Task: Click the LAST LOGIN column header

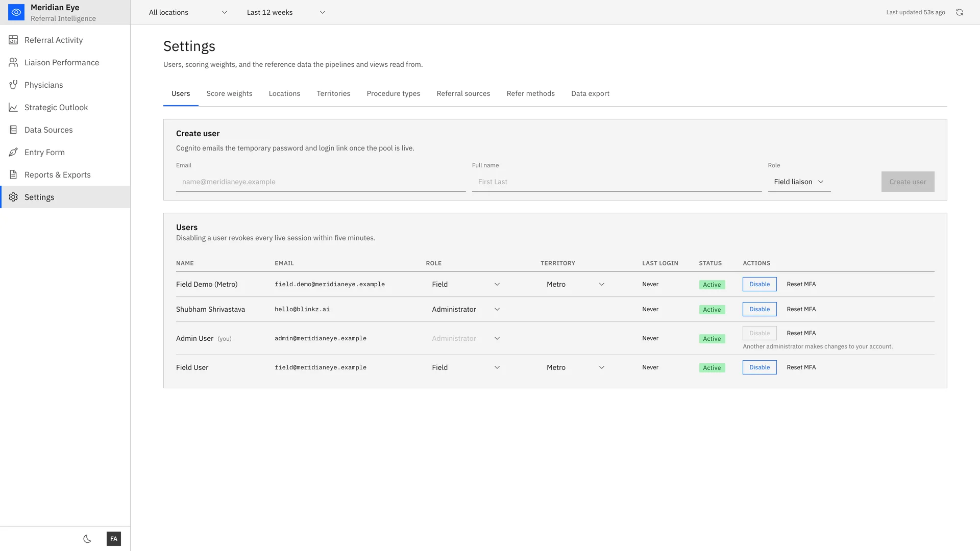Action: [660, 263]
